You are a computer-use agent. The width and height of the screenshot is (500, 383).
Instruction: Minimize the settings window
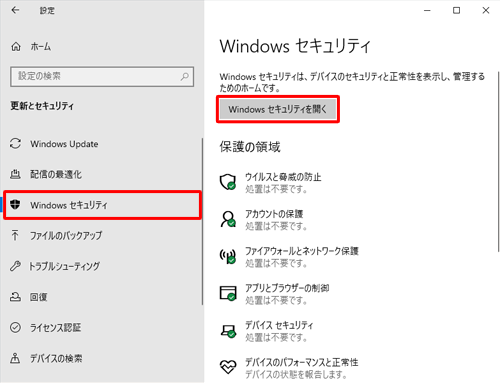click(x=427, y=11)
